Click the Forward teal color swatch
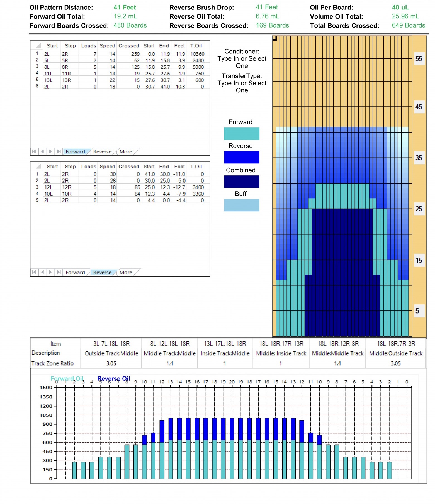Image resolution: width=435 pixels, height=504 pixels. pyautogui.click(x=241, y=134)
